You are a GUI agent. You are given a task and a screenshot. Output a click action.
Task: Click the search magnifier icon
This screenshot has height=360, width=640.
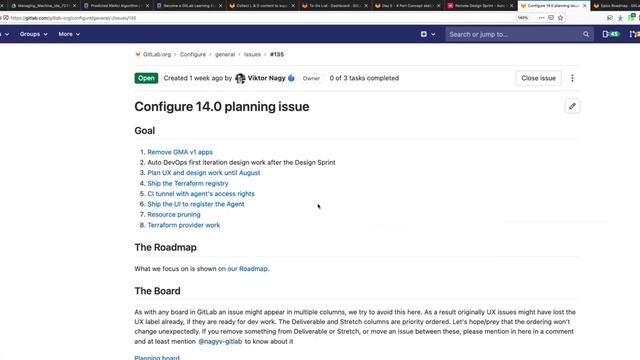[x=586, y=34]
